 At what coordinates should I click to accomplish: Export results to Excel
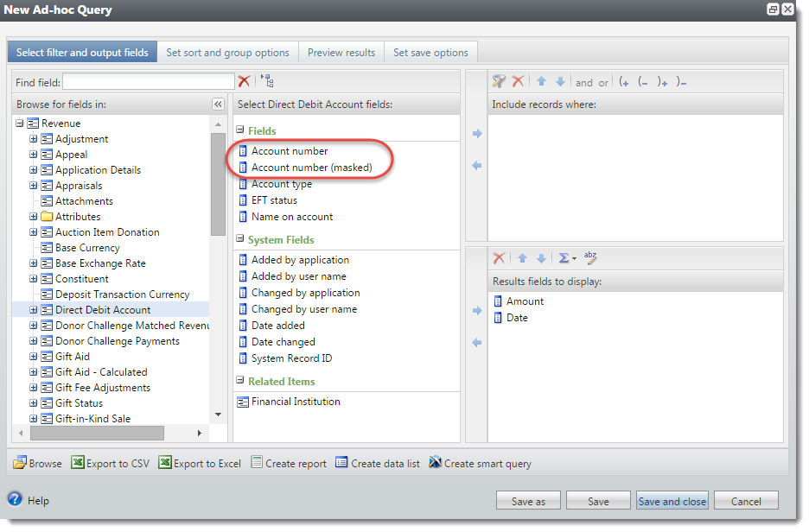point(201,463)
